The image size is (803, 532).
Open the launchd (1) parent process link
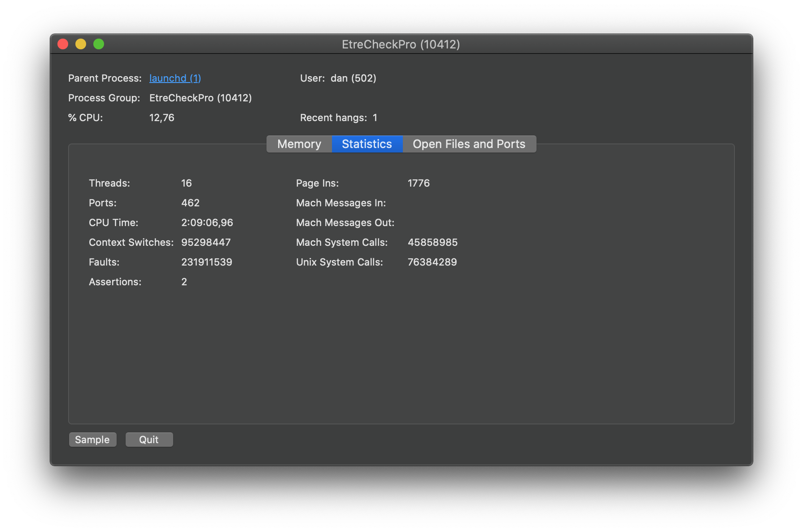click(x=175, y=78)
